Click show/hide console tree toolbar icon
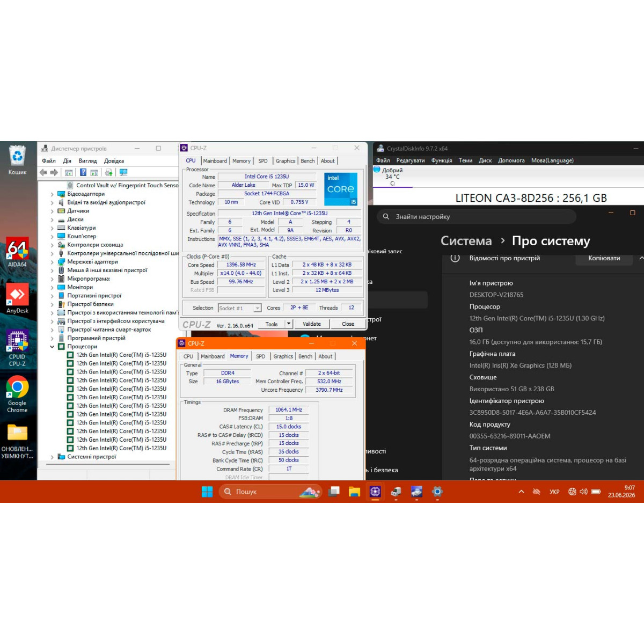The width and height of the screenshot is (644, 644). (69, 172)
